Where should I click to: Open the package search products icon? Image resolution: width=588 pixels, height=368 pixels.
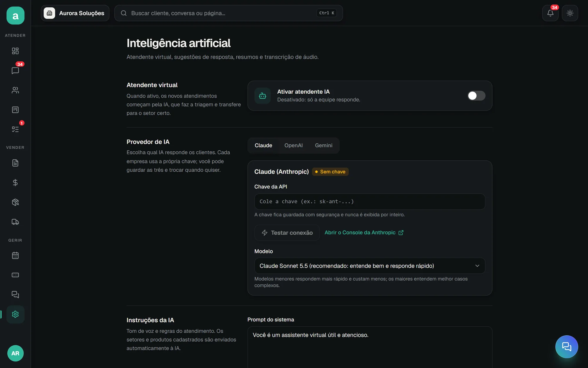[x=15, y=202]
